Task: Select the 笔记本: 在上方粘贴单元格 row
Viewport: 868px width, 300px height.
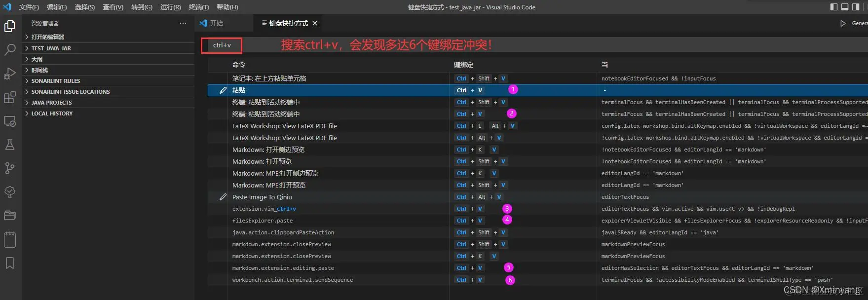Action: tap(537, 78)
